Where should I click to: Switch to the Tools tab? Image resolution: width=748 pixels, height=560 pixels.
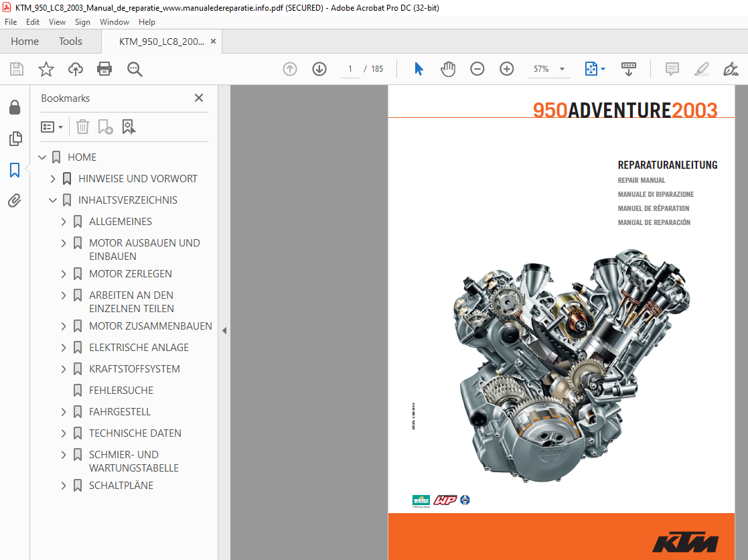[x=70, y=42]
